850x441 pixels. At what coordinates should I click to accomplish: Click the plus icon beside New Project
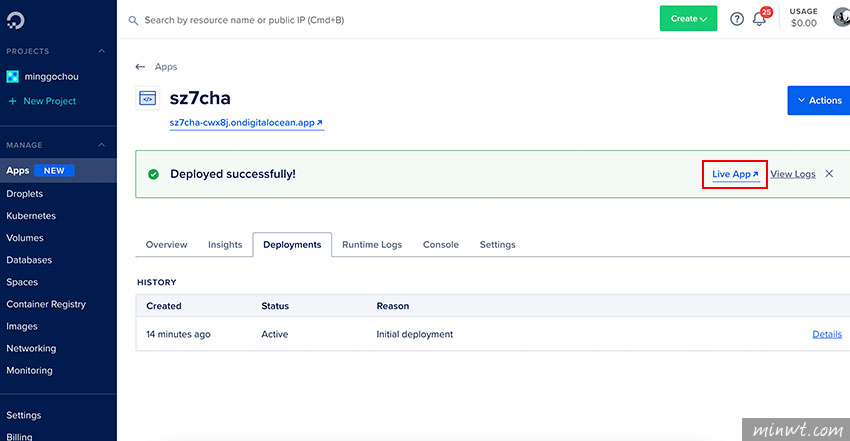point(12,101)
